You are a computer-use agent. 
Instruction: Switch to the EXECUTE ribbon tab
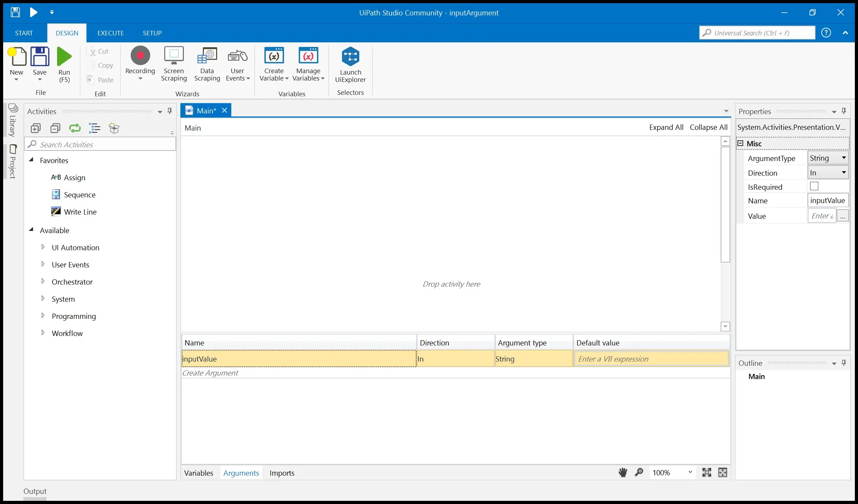pyautogui.click(x=111, y=33)
